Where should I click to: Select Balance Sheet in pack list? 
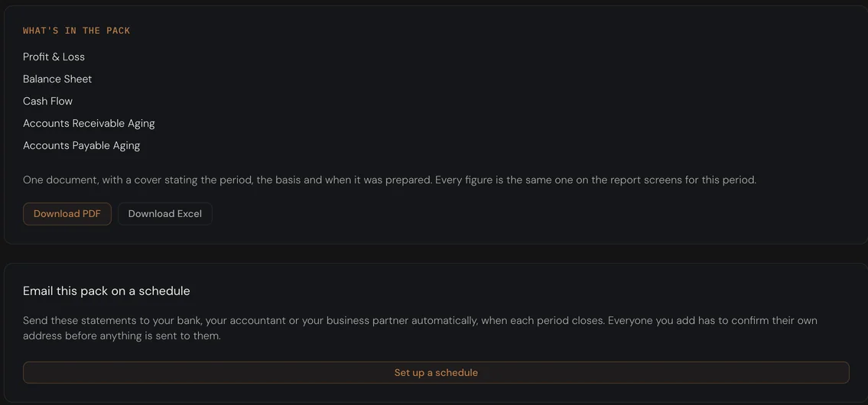[57, 79]
